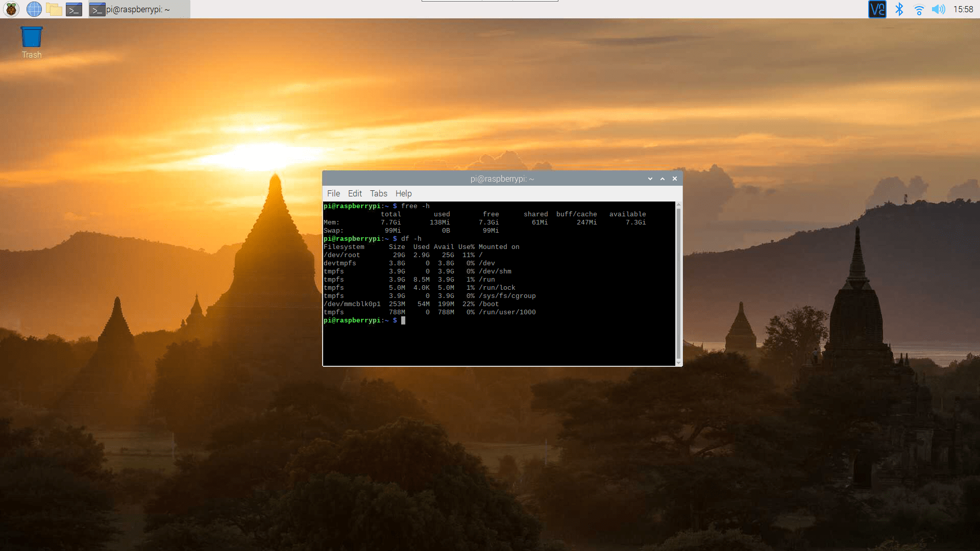The image size is (980, 551).
Task: Click the terminal scrollbar
Action: click(x=679, y=284)
